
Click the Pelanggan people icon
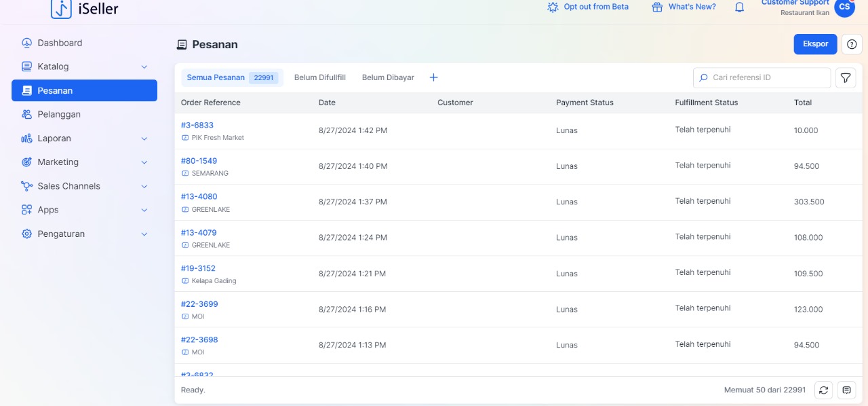(x=26, y=114)
